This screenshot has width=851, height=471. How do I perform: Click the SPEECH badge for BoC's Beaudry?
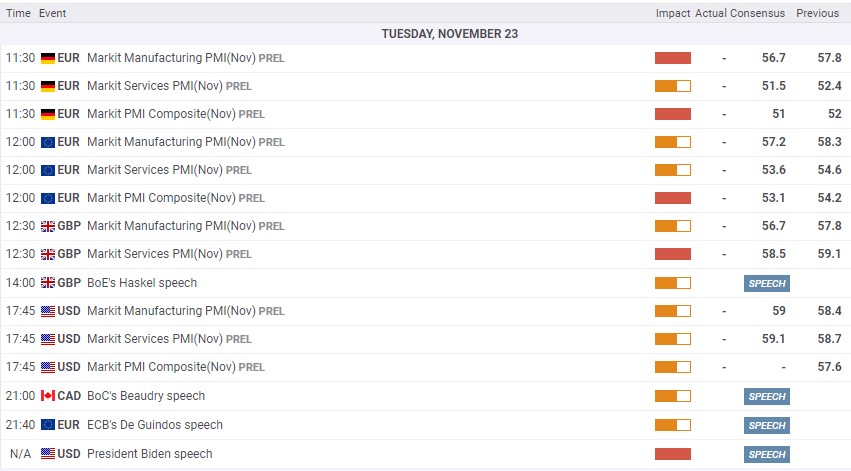pyautogui.click(x=767, y=397)
